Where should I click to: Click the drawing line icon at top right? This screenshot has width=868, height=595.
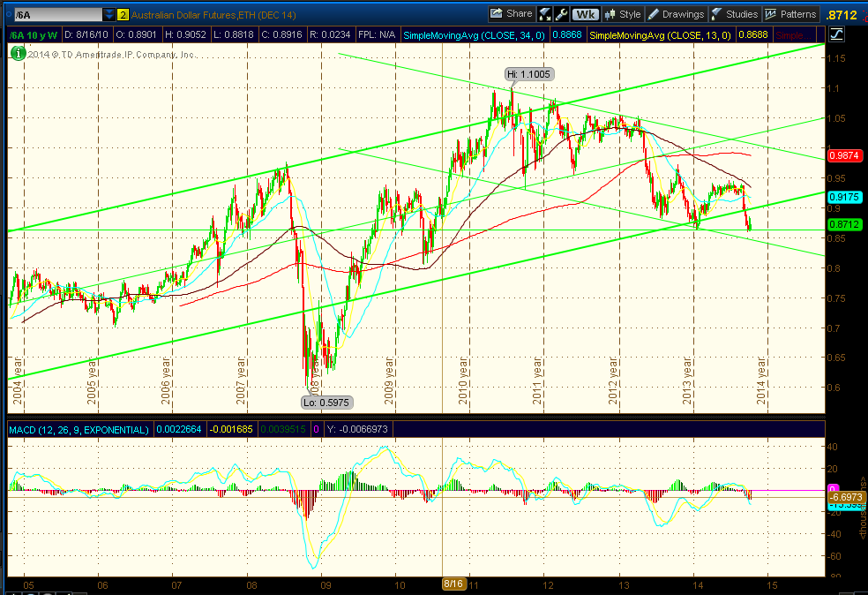(836, 35)
